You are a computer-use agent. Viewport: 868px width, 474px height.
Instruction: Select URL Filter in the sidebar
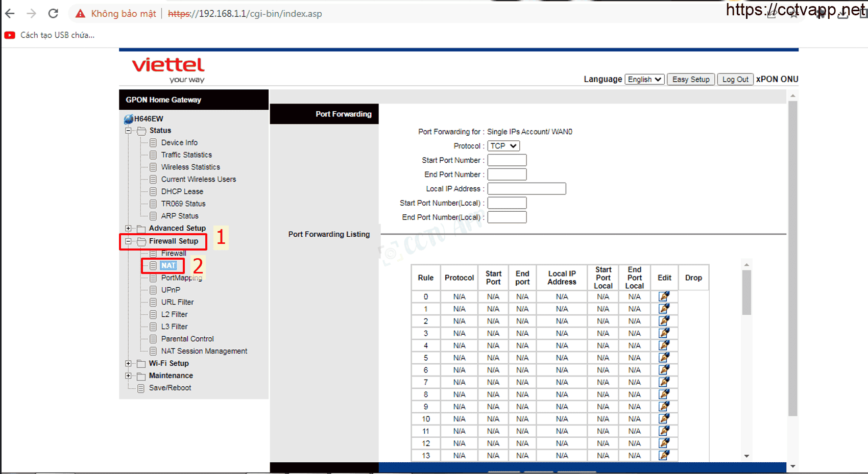177,302
